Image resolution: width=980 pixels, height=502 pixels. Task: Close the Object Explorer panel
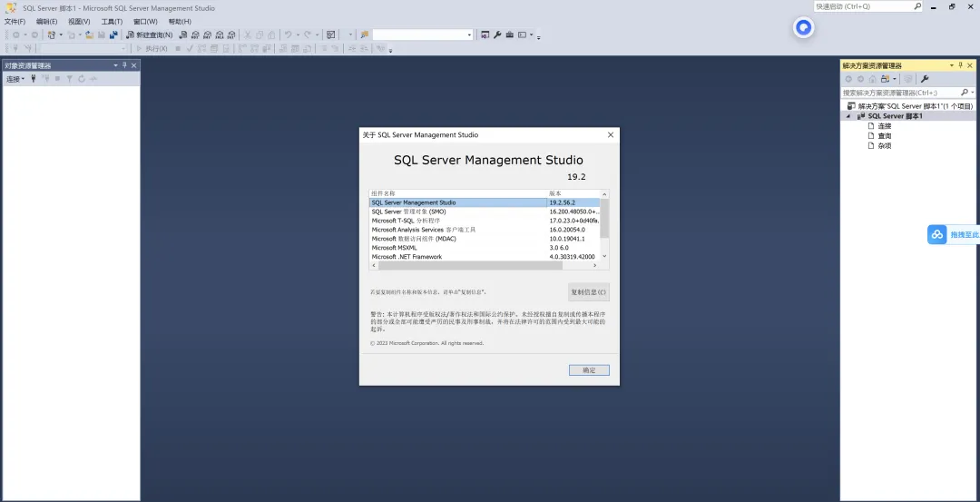[x=133, y=65]
